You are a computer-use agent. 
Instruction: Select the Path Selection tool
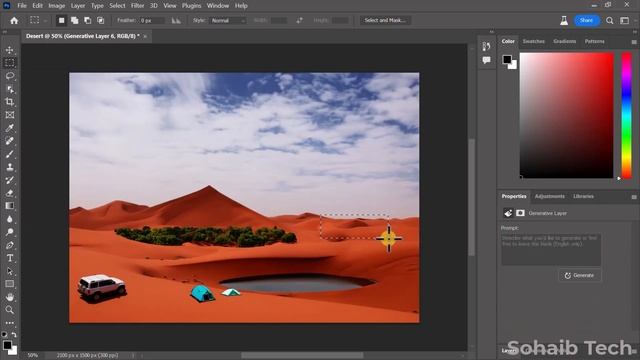click(9, 271)
